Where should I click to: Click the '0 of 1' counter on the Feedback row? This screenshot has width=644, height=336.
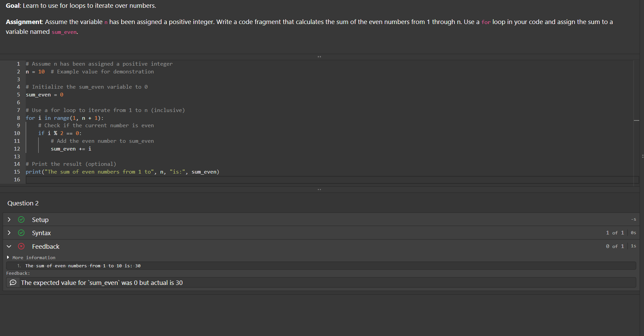[615, 246]
